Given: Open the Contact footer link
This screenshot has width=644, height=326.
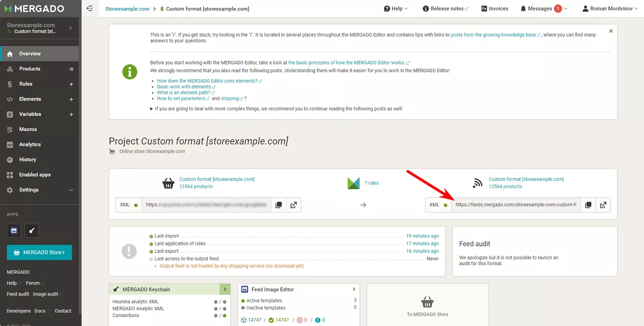Looking at the screenshot, I should coord(63,311).
